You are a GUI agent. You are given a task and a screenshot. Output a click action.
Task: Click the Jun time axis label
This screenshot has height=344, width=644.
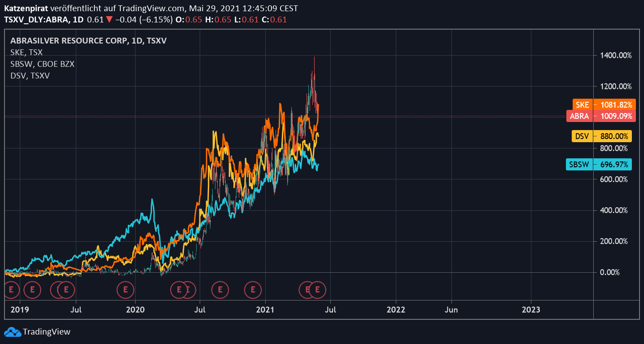pos(451,309)
